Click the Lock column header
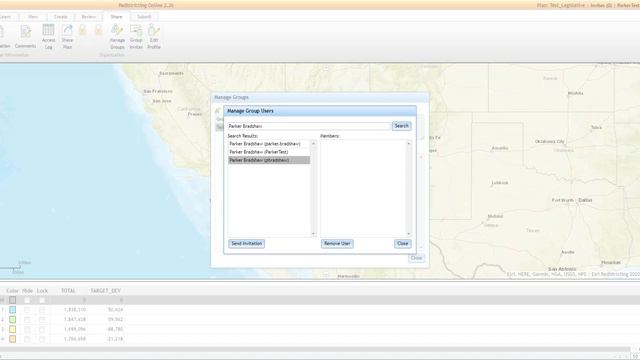 (42, 291)
